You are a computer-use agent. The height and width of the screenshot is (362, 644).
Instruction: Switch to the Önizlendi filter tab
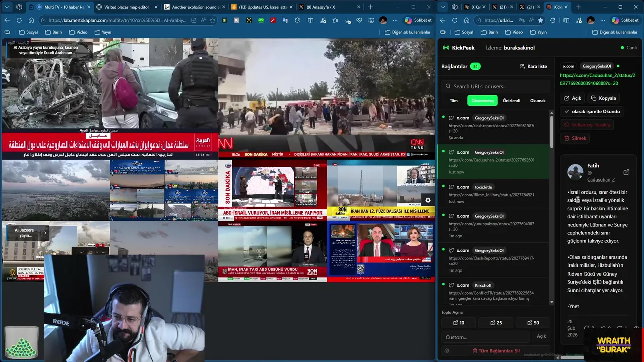511,101
